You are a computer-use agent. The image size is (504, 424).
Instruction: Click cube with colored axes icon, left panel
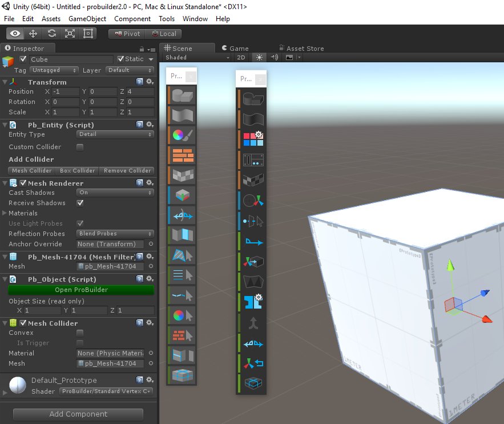coord(182,195)
